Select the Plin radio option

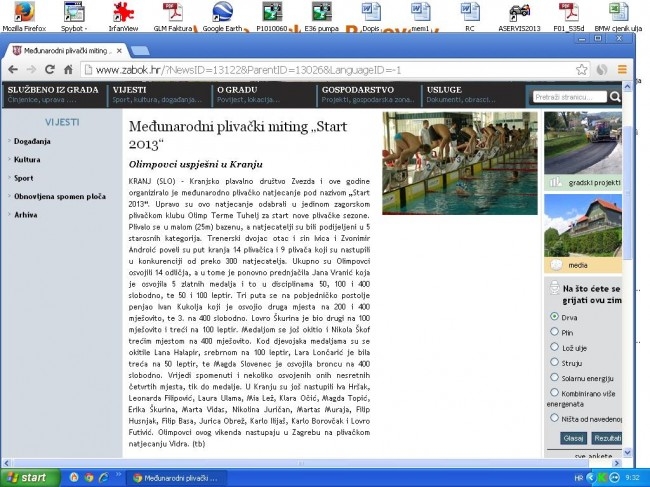pyautogui.click(x=554, y=332)
